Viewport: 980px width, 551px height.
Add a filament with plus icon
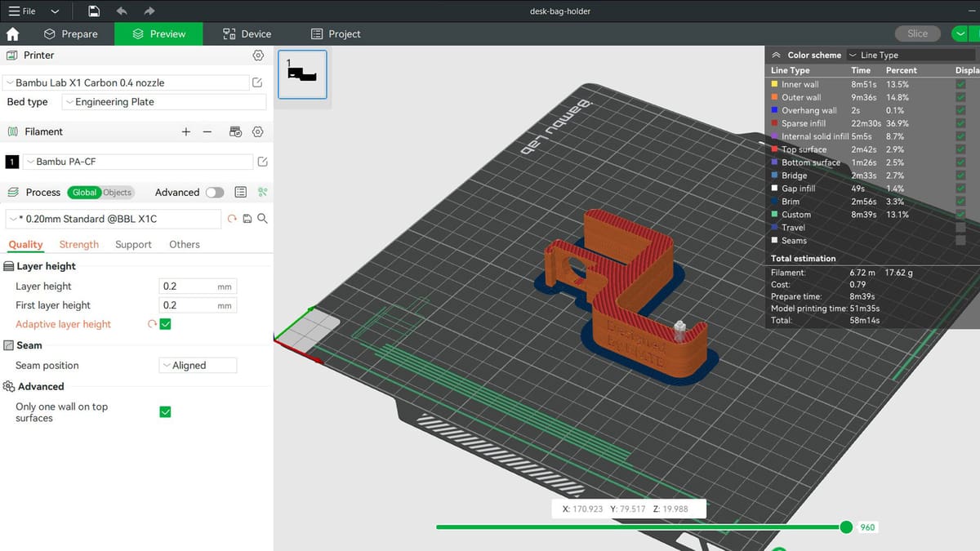(x=186, y=131)
